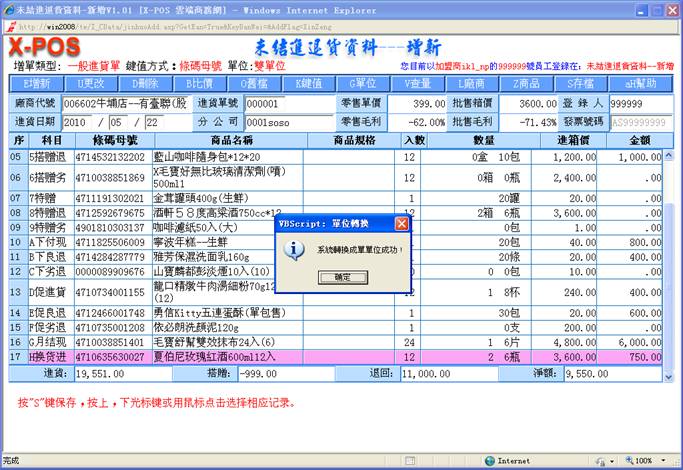
Task: Open the 100% zoom level dropdown
Action: (646, 461)
